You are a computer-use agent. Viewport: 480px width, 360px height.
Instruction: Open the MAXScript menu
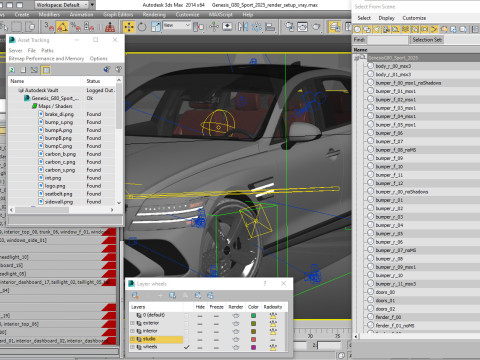(221, 15)
